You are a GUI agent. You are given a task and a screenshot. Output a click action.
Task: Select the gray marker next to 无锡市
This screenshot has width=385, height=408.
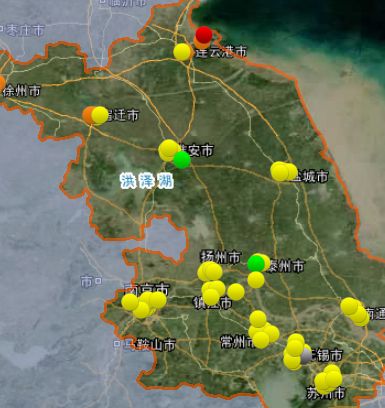click(306, 355)
